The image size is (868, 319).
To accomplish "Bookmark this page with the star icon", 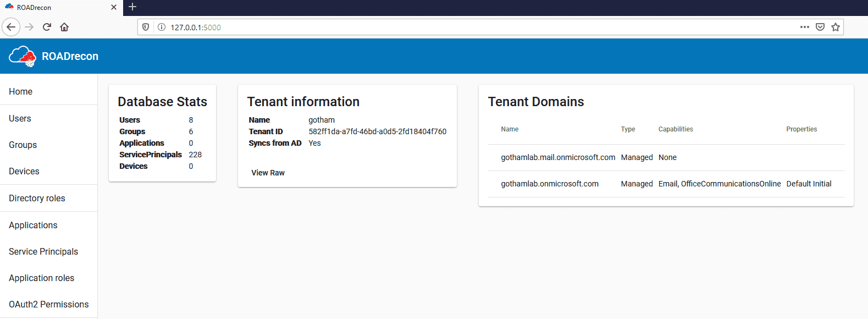I will coord(836,27).
